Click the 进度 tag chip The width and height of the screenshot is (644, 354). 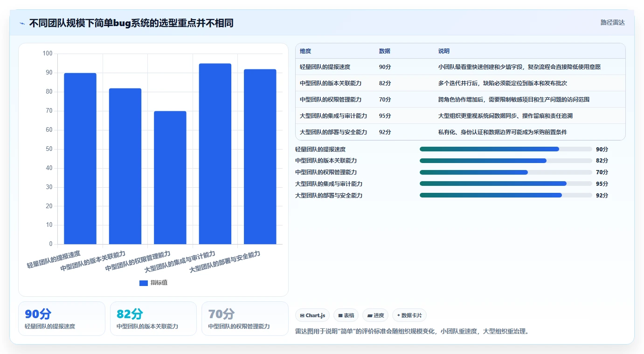(375, 315)
